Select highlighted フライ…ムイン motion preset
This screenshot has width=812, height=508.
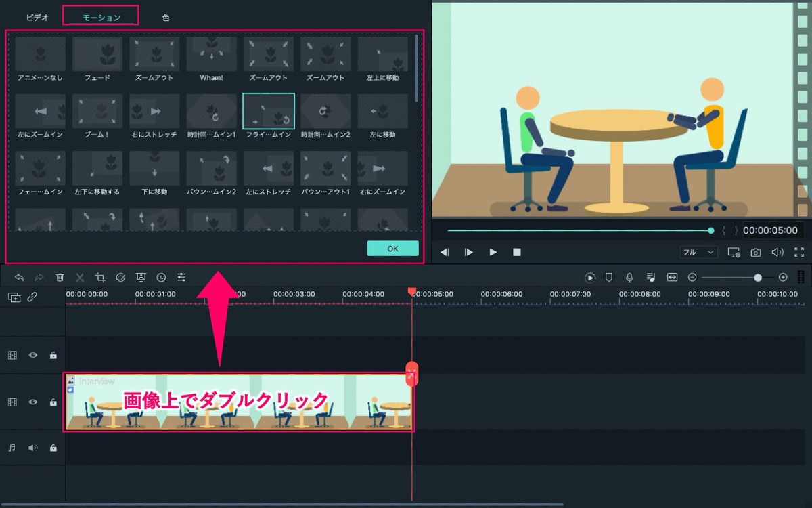coord(269,117)
